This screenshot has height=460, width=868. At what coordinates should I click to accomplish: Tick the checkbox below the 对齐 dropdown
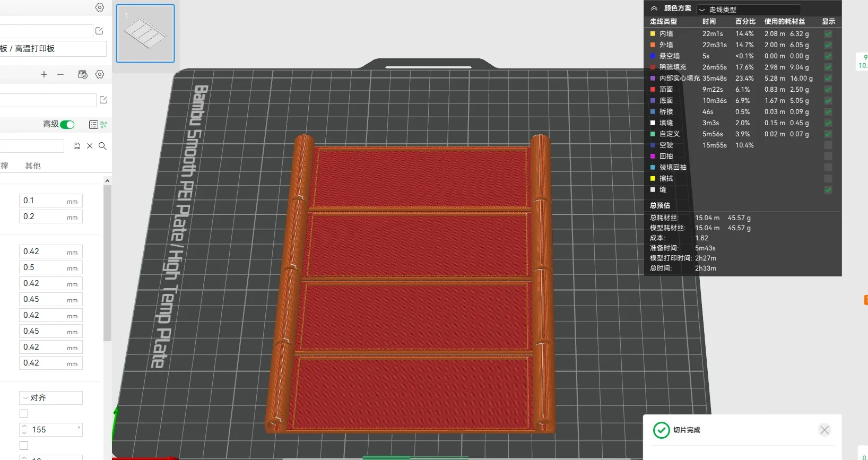pos(24,414)
